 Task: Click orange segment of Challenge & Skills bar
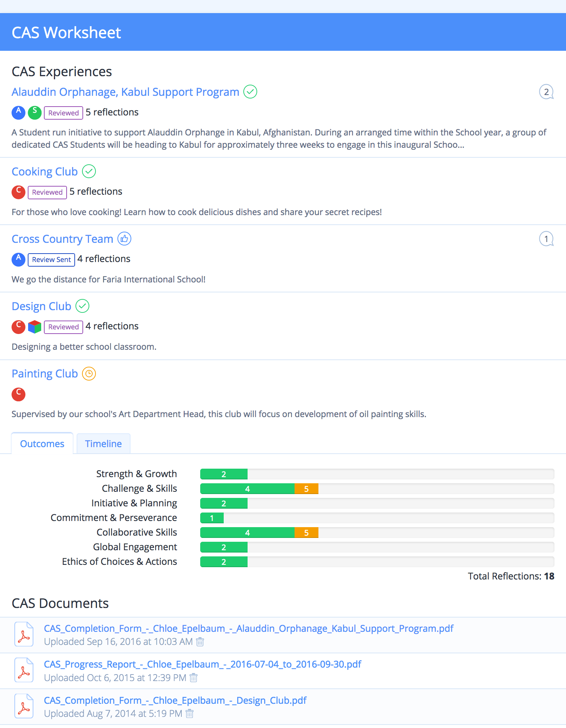[x=306, y=489]
